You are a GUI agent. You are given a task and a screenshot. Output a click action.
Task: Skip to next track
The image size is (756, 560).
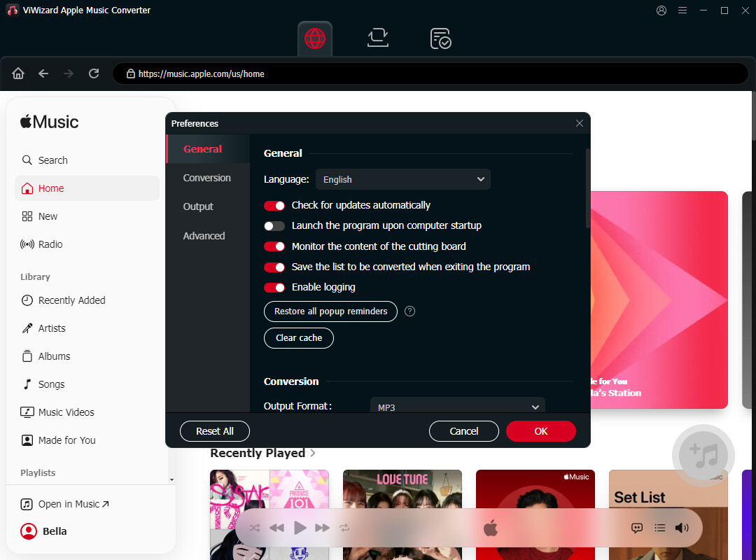click(322, 528)
